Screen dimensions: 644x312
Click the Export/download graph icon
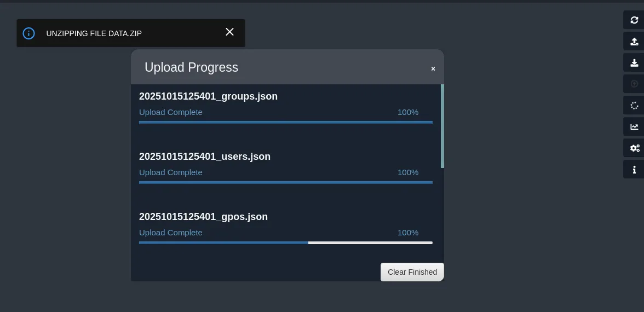pos(634,63)
